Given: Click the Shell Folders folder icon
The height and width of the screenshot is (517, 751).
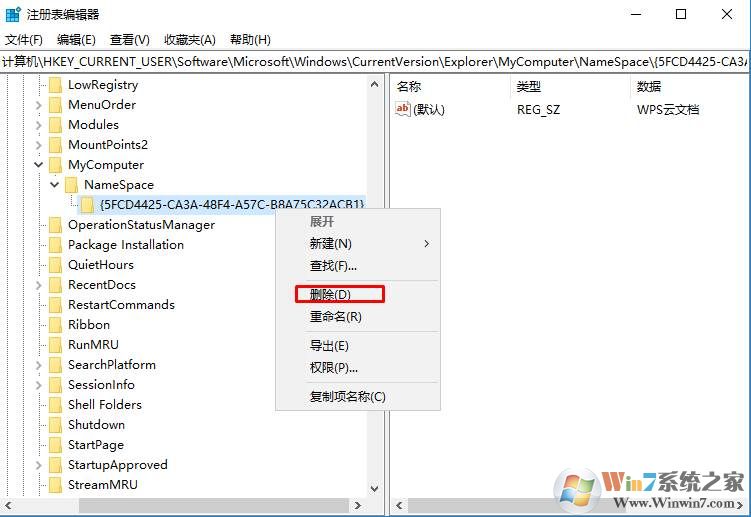Looking at the screenshot, I should [56, 405].
